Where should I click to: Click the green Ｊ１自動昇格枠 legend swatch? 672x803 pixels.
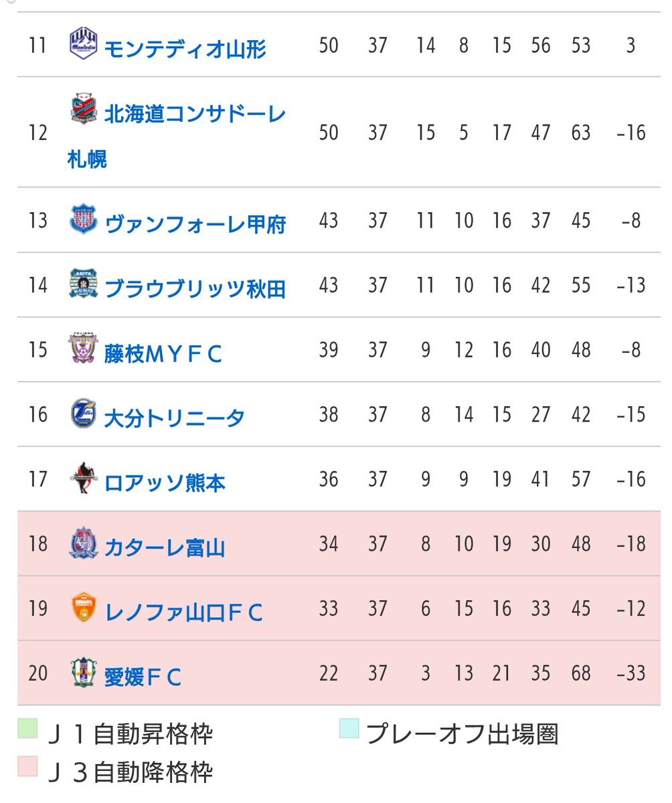pos(27,729)
